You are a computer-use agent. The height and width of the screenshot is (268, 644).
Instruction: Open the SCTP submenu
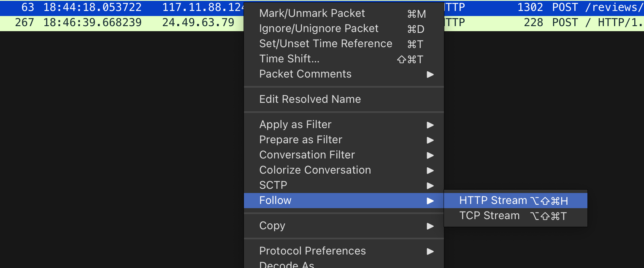coord(273,185)
